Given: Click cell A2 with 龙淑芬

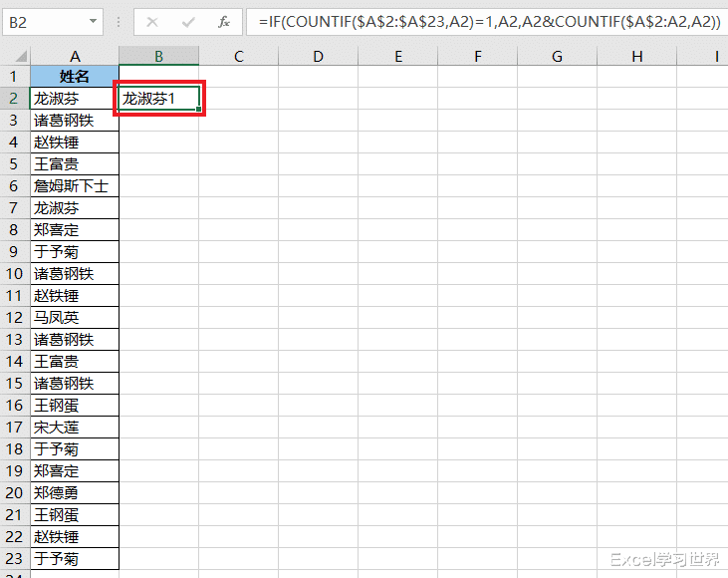Looking at the screenshot, I should coord(75,98).
